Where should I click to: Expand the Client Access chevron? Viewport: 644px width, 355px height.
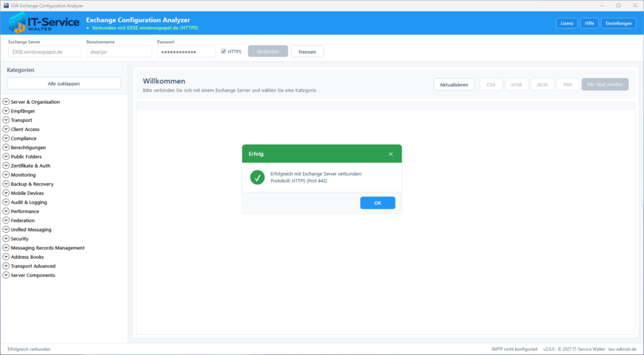[x=6, y=129]
